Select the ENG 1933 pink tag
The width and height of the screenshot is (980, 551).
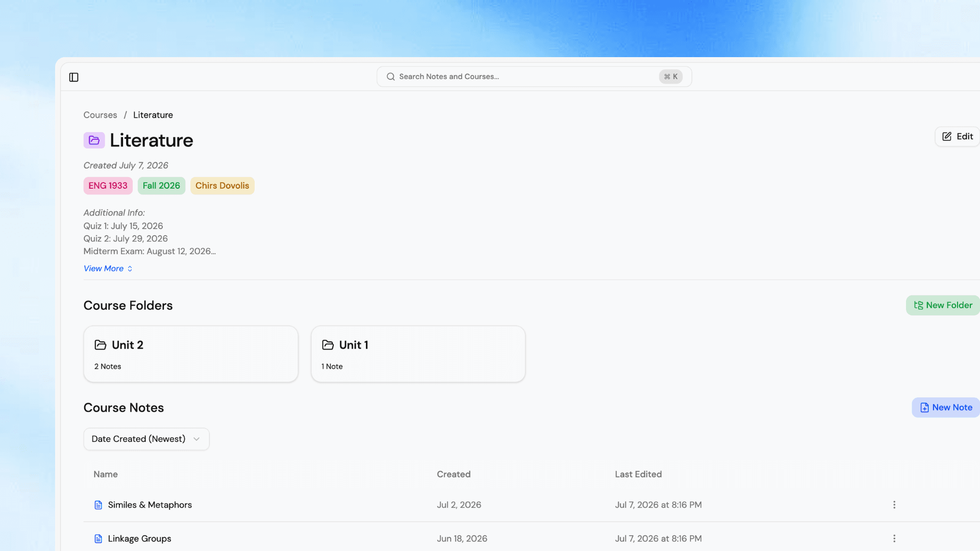tap(108, 186)
